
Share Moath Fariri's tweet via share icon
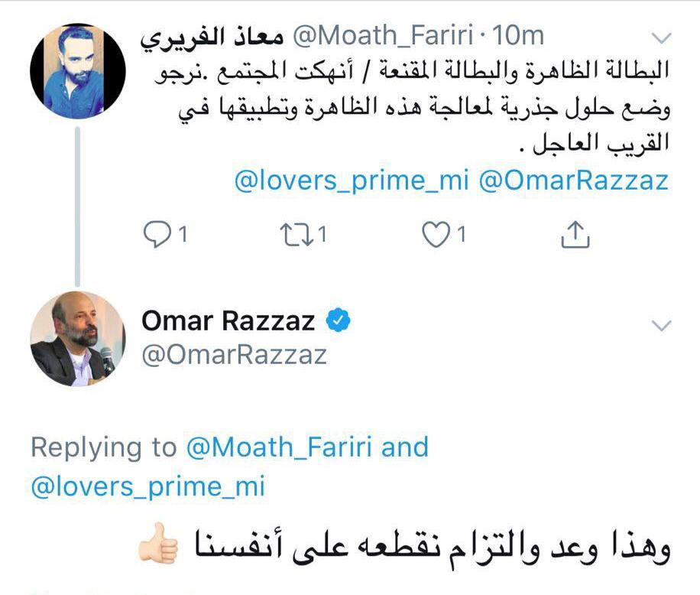point(575,236)
